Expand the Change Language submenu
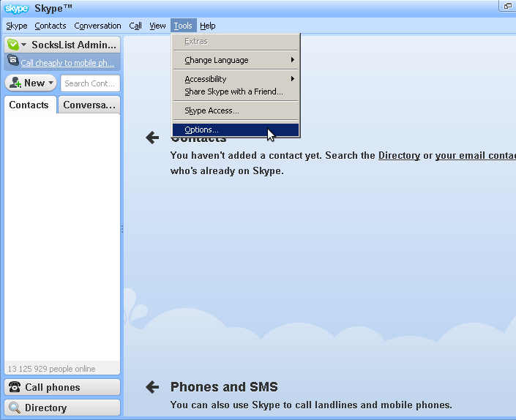This screenshot has height=420, width=516. [236, 60]
